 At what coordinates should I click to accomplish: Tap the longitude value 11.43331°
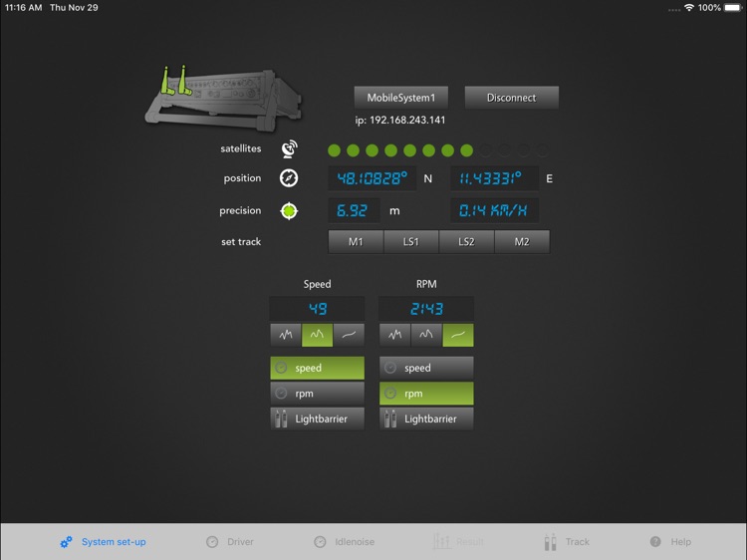tap(494, 178)
